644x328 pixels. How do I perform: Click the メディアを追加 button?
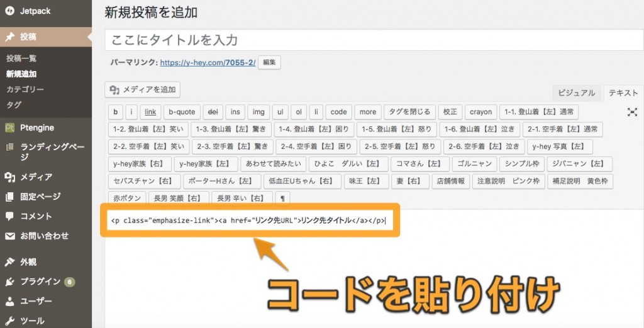[x=143, y=89]
